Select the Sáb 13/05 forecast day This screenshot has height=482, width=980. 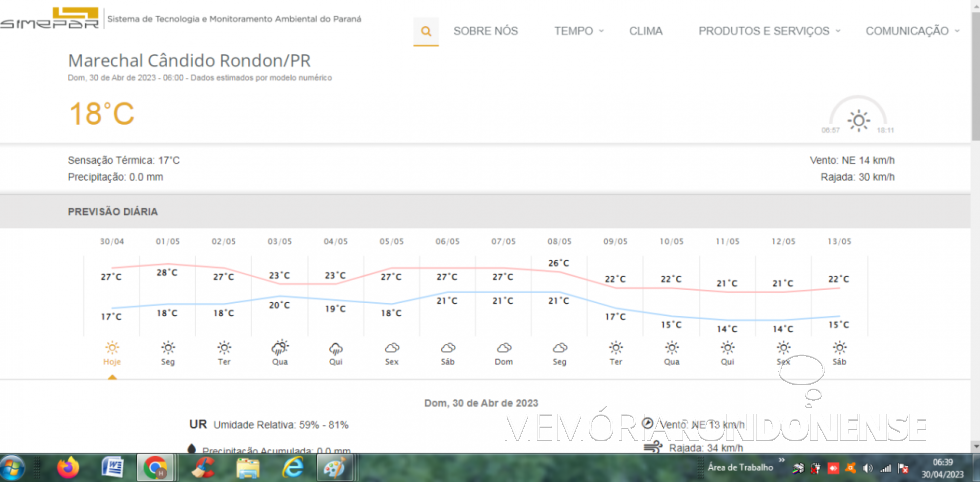point(840,350)
